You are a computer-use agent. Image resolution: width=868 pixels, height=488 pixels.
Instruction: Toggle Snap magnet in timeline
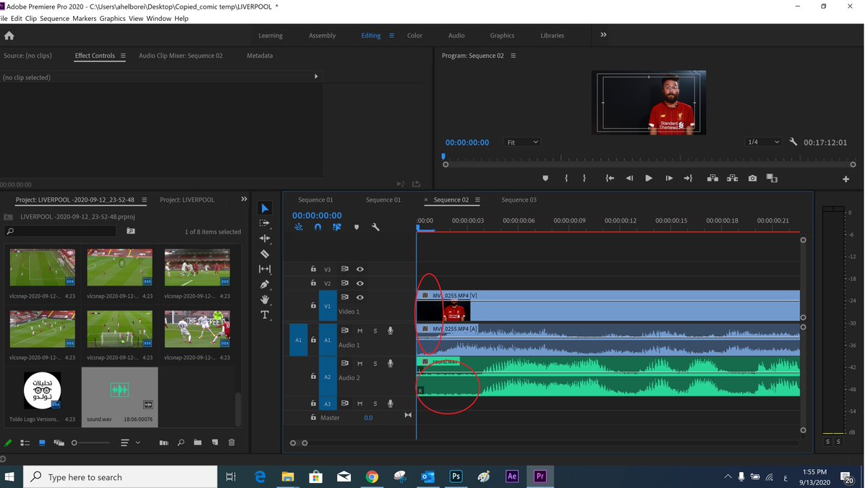pos(318,227)
